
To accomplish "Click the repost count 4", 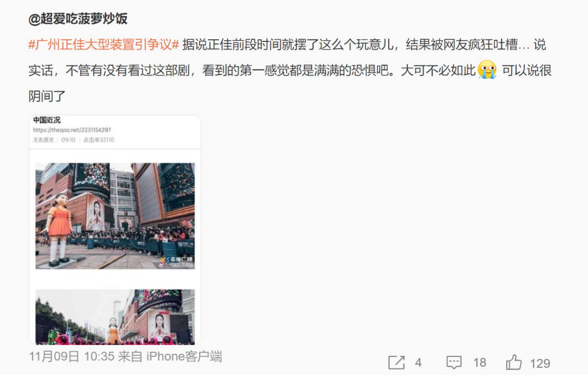I will (x=418, y=362).
